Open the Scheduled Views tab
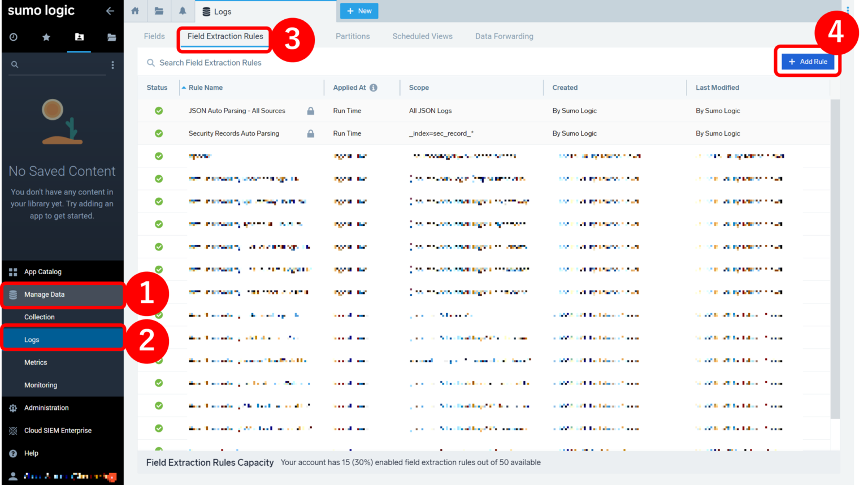 coord(422,36)
